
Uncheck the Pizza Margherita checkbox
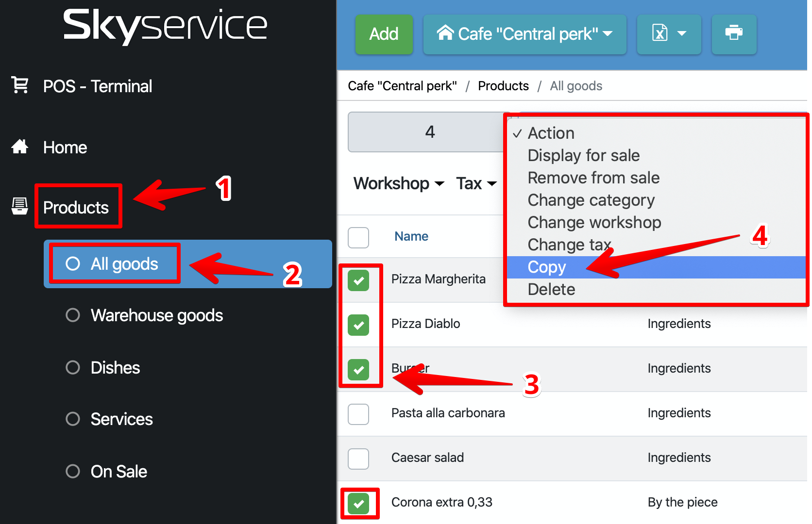[358, 280]
